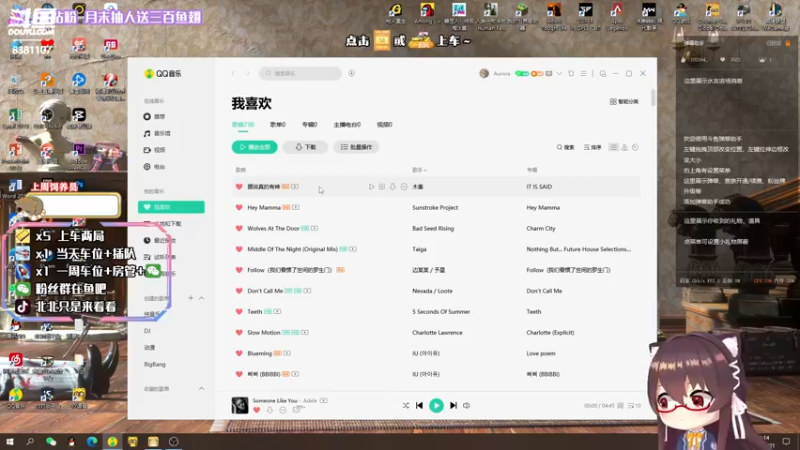The height and width of the screenshot is (450, 800).
Task: Click the MV icon next to Hey Mamma
Action: coord(296,208)
